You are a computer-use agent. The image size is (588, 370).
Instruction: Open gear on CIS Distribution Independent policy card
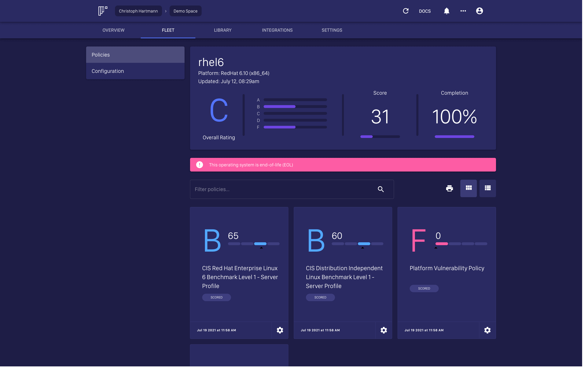pyautogui.click(x=384, y=330)
